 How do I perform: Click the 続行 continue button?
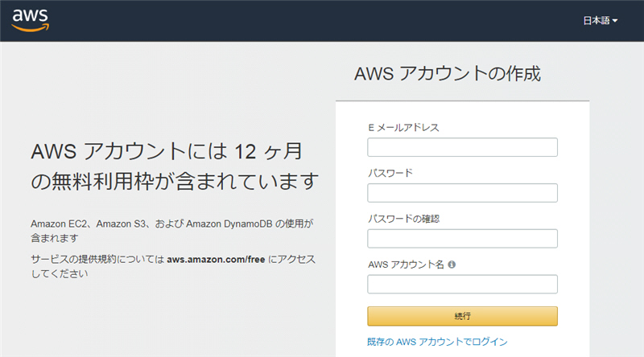(462, 316)
